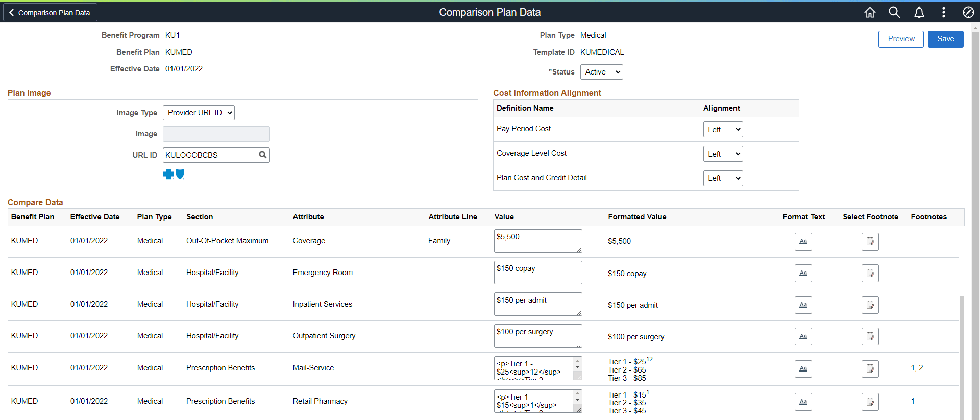Open the Home icon in header
The height and width of the screenshot is (420, 980).
click(x=870, y=12)
